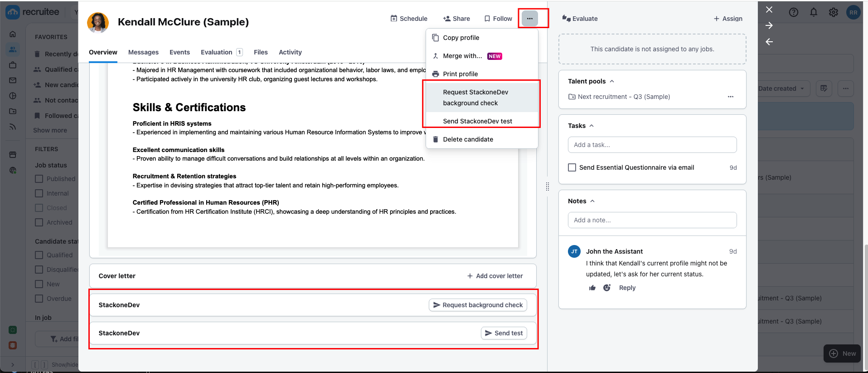Check the Closed job status filter
Screen dimensions: 868x373
pyautogui.click(x=39, y=208)
